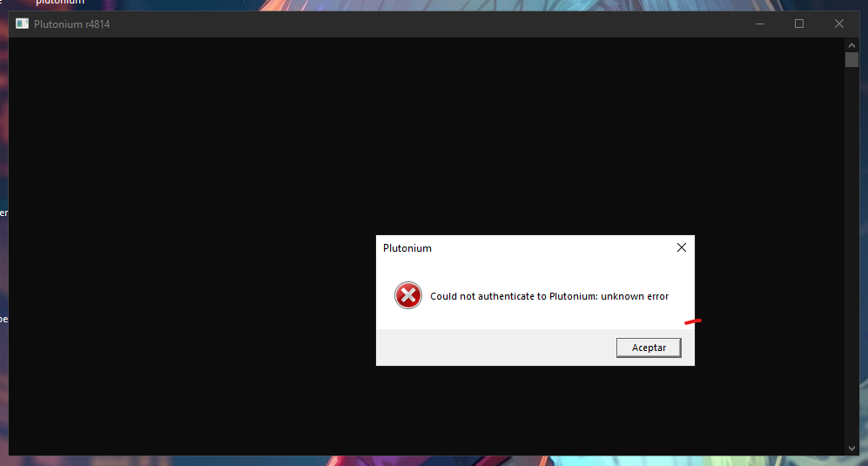Minimize the Plutonium r4814 window
This screenshot has height=466, width=868.
coord(759,24)
